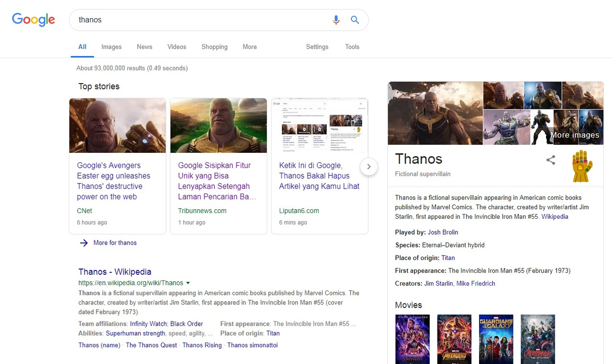Open the Guardians of the Galaxy poster
This screenshot has width=612, height=364.
coord(496,339)
